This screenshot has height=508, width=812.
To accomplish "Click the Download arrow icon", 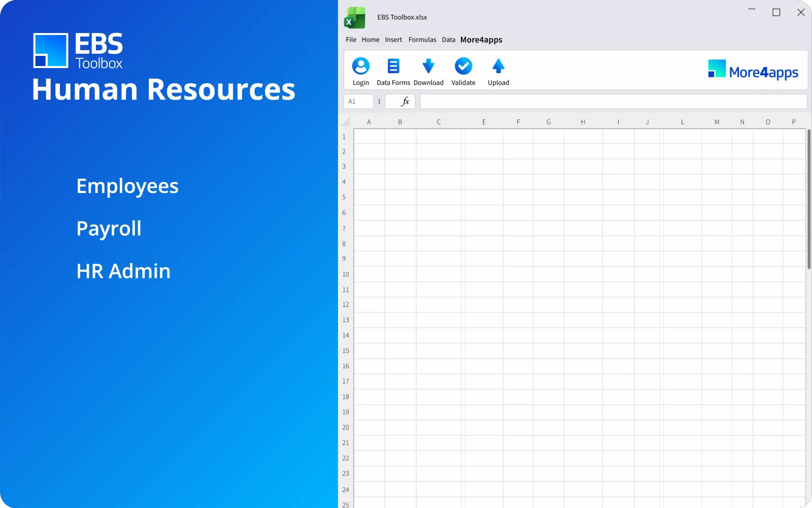I will tap(428, 66).
